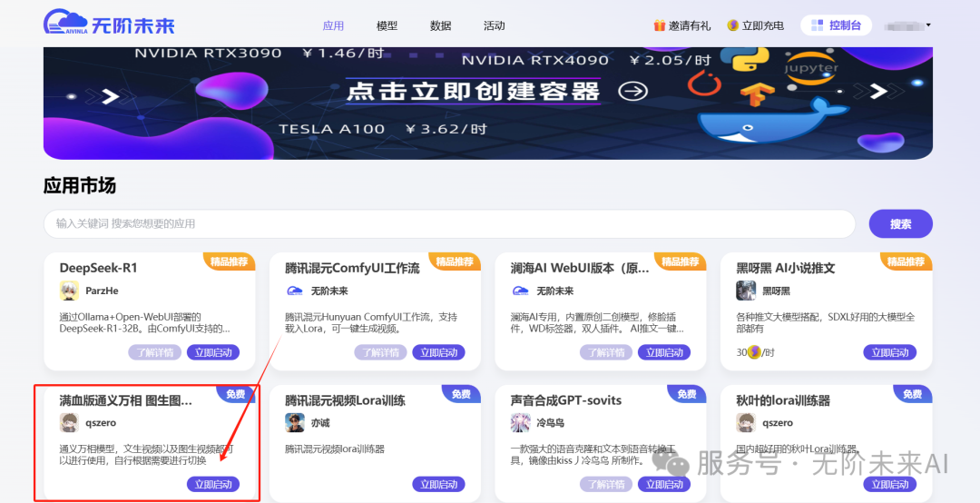Image resolution: width=980 pixels, height=503 pixels.
Task: Open 黑呀黑 AI小说推文 card title
Action: click(x=786, y=268)
